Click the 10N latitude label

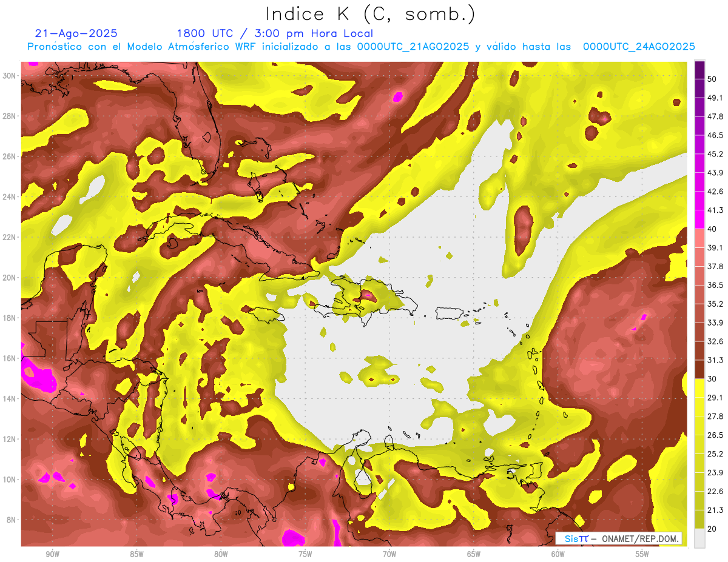click(10, 480)
